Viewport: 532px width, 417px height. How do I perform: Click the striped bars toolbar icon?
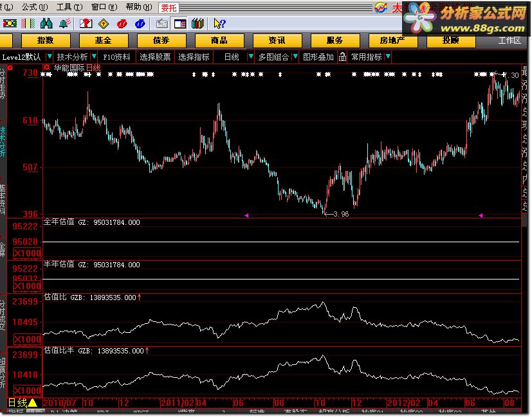point(28,24)
